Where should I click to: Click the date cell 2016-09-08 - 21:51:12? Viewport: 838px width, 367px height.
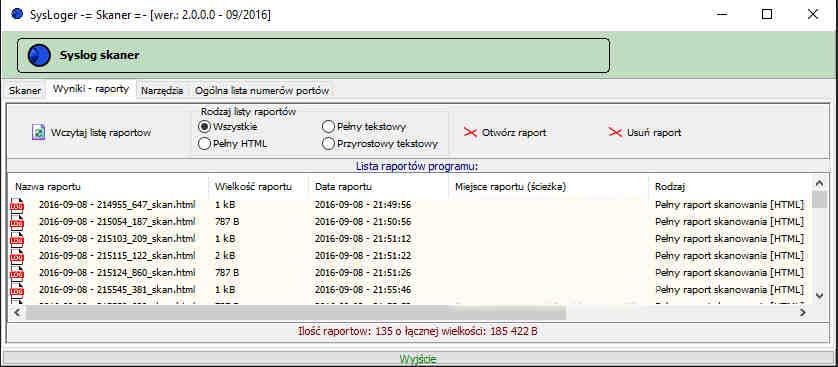(363, 239)
